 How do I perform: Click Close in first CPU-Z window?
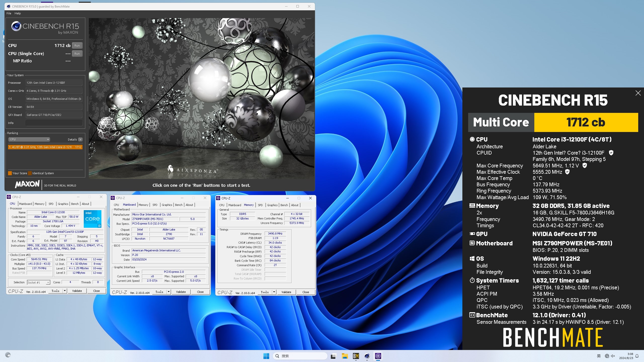point(96,291)
